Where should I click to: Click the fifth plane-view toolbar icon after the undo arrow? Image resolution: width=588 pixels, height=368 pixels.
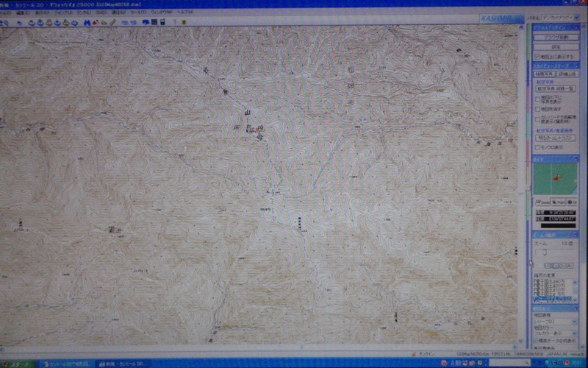pos(66,23)
